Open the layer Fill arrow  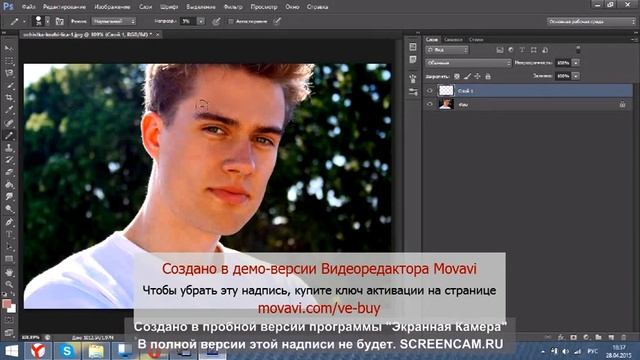coord(576,76)
